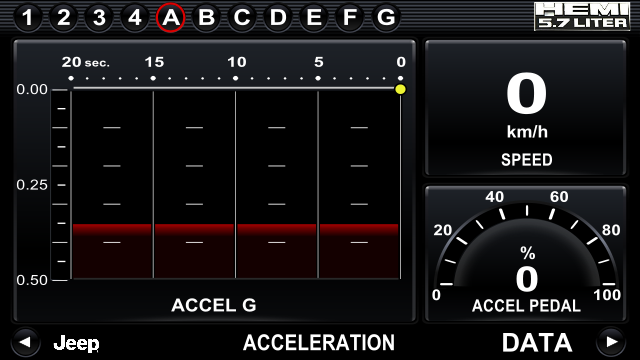The height and width of the screenshot is (360, 640).
Task: Click the ACCEL PEDAL gauge label
Action: coord(526,306)
